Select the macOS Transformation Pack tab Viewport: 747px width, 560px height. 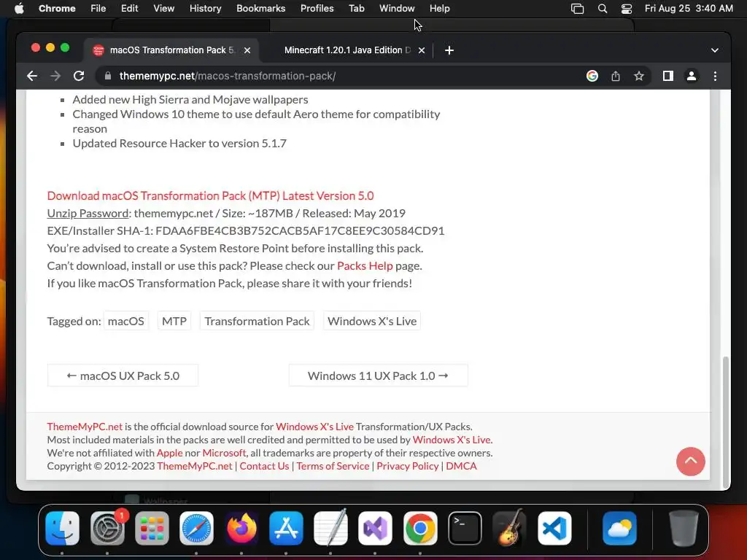(x=171, y=50)
